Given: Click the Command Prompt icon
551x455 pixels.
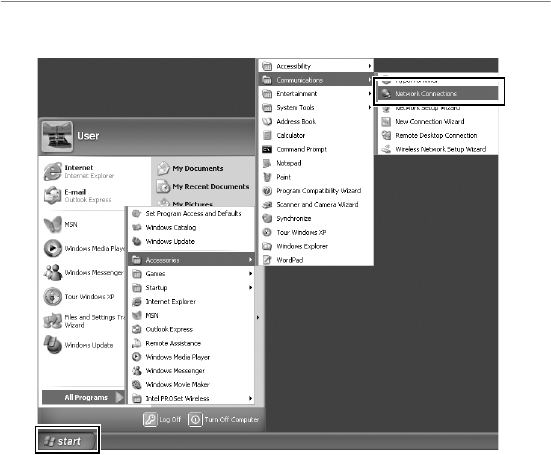Looking at the screenshot, I should [267, 150].
